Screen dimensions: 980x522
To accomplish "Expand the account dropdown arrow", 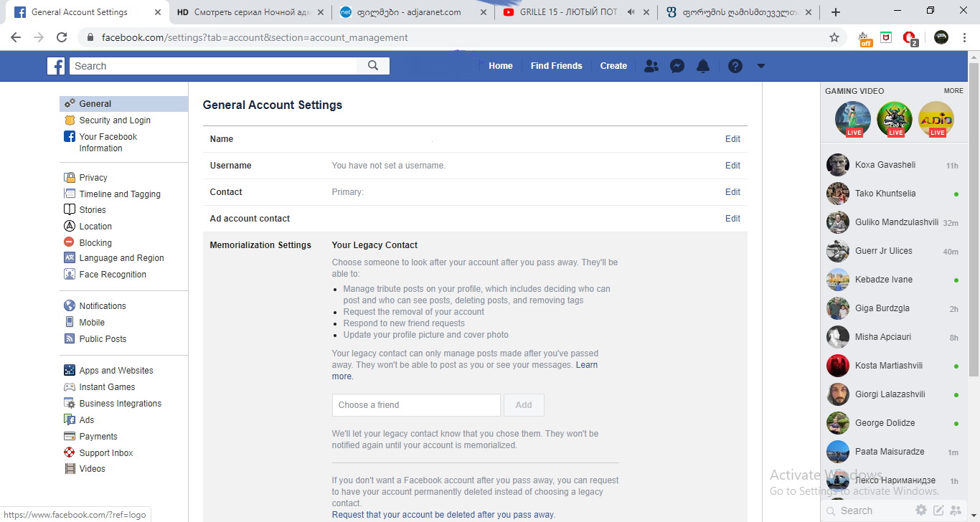I will [761, 66].
